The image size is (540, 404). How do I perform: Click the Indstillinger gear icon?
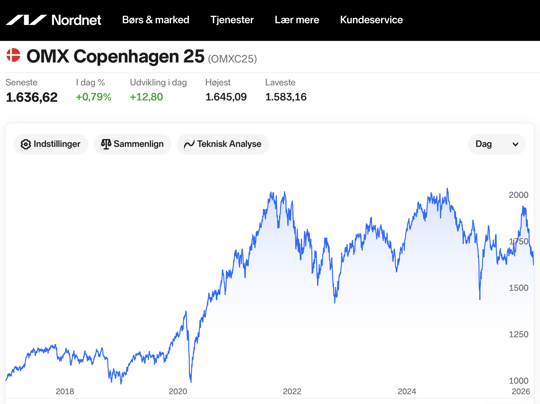(x=25, y=144)
